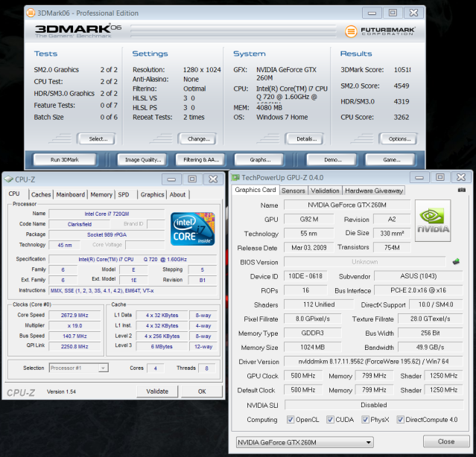Viewport: 476px width, 457px height.
Task: Open the About tab in CPU-Z
Action: 177,195
